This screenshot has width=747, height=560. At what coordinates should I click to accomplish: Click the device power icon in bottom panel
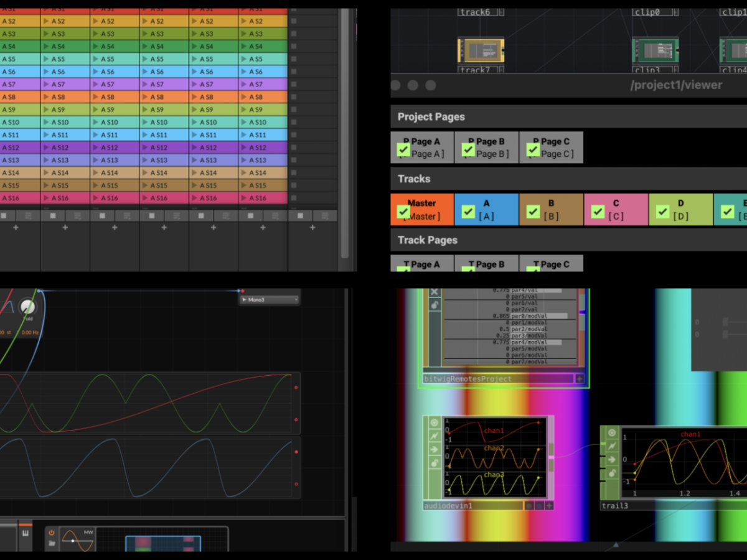(x=52, y=533)
